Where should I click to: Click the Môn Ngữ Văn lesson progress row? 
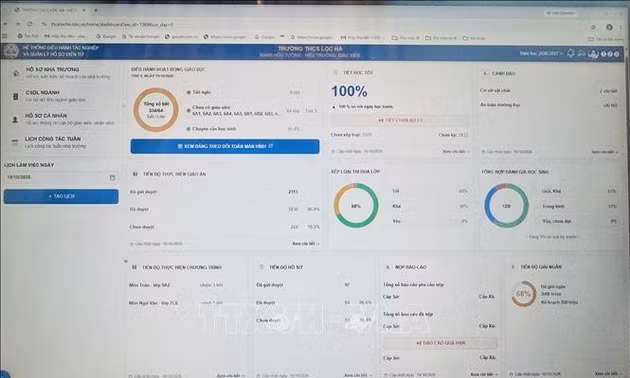point(176,303)
